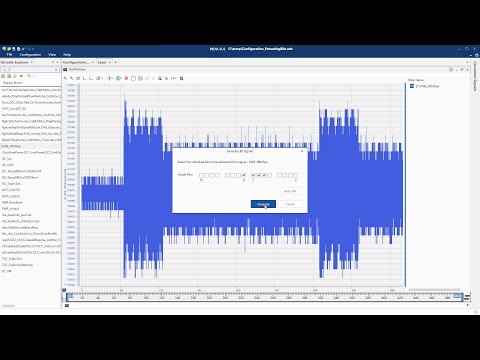480x360 pixels.
Task: Click the split grid view icon
Action: coord(140,78)
